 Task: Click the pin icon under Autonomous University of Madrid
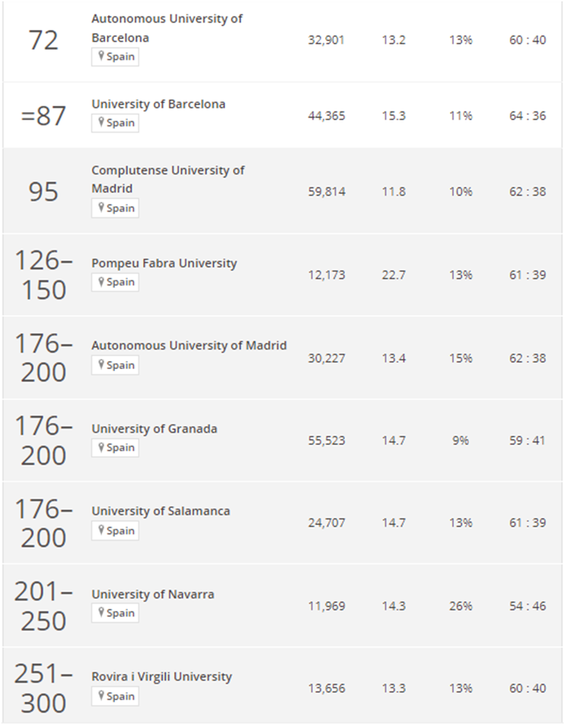[101, 365]
